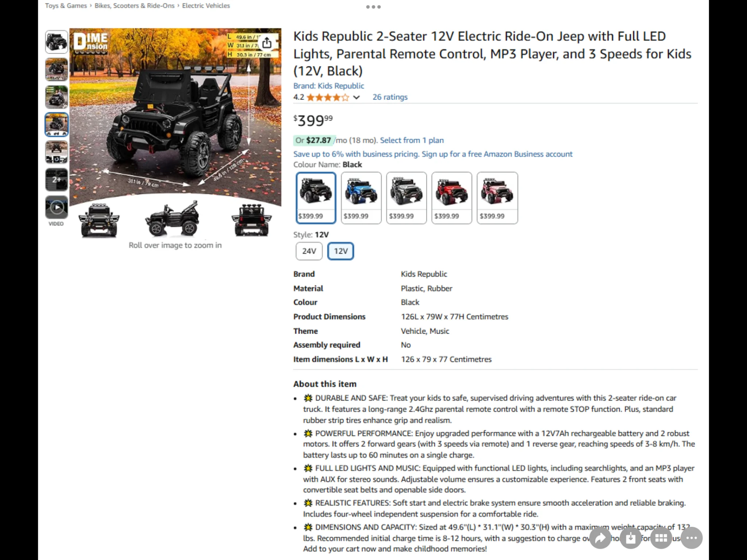The width and height of the screenshot is (747, 560).
Task: Select the 24V style option
Action: [x=309, y=251]
